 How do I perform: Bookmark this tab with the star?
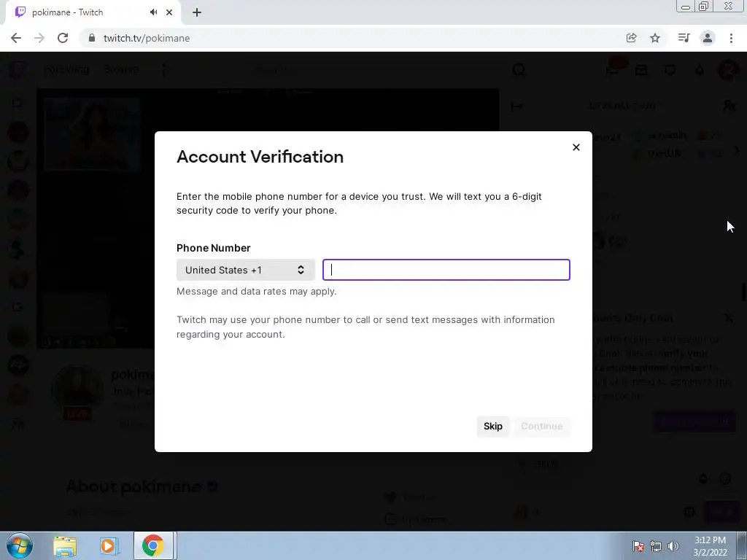pos(655,38)
